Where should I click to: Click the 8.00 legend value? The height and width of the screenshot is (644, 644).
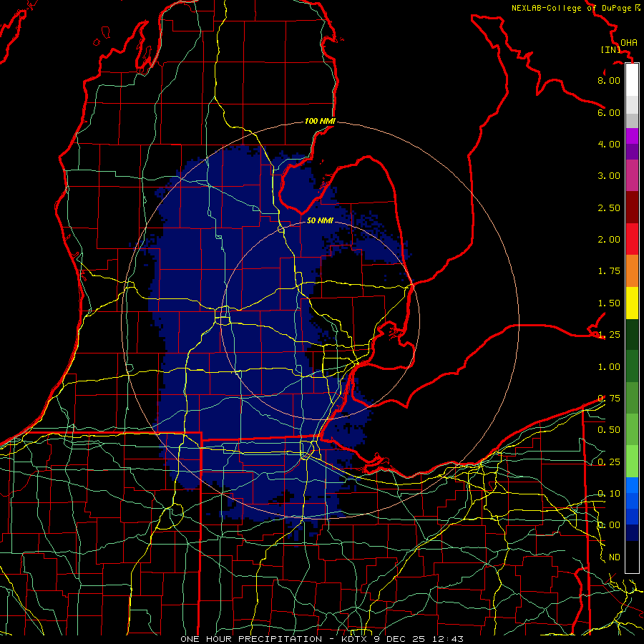(x=609, y=80)
